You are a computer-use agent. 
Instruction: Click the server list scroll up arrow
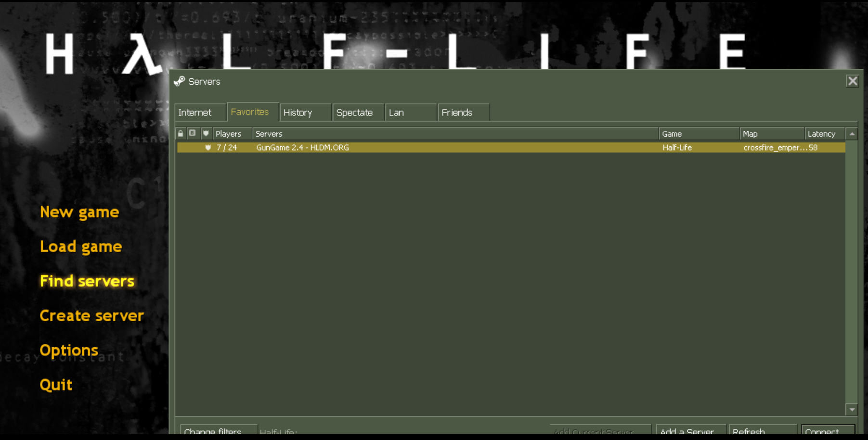(x=852, y=134)
